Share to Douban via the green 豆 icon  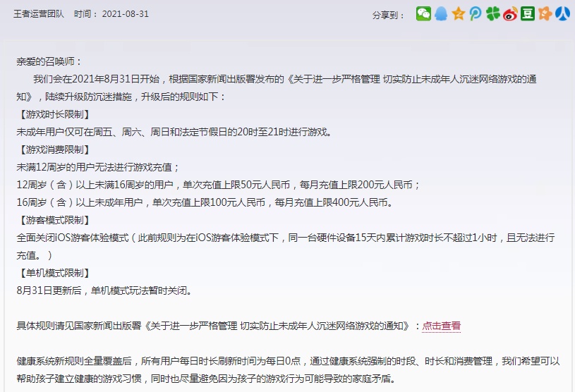(x=528, y=14)
